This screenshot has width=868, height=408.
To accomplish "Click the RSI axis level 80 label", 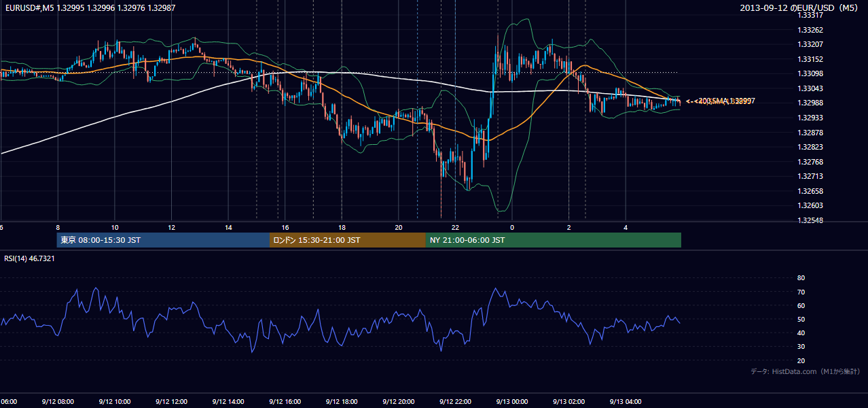I will pyautogui.click(x=801, y=278).
